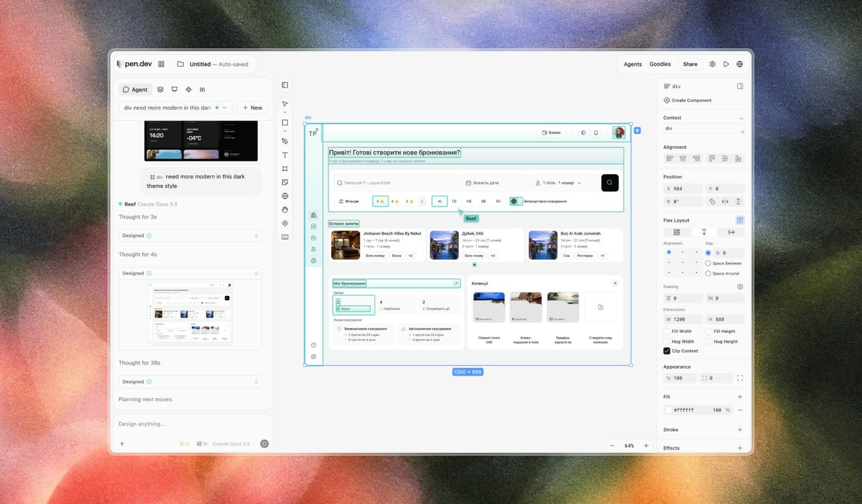Select the Space Between radio option
The image size is (862, 504).
708,263
